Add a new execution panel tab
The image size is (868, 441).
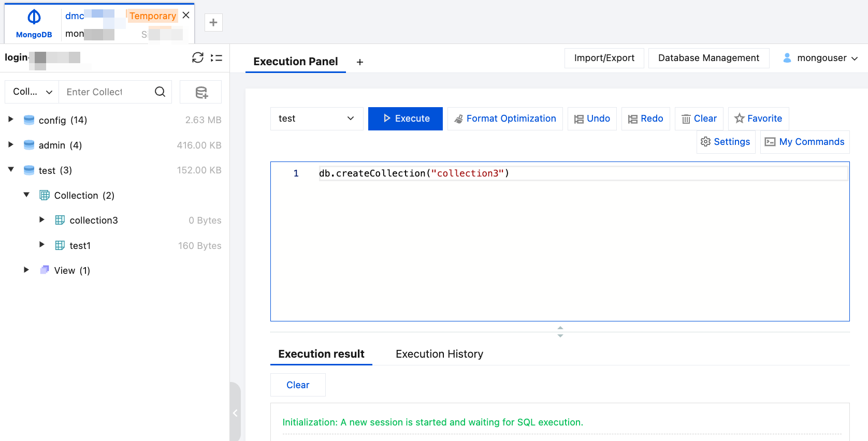(x=360, y=62)
